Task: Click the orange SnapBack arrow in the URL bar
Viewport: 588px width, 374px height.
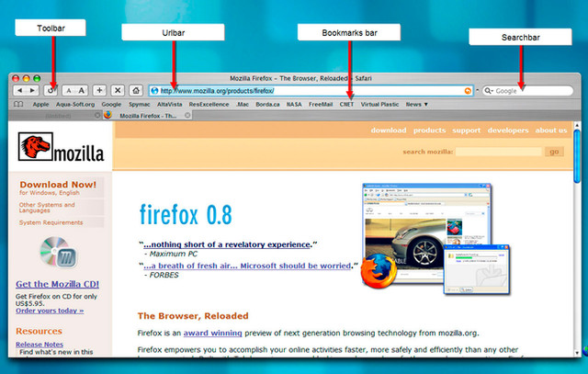Action: pos(468,91)
